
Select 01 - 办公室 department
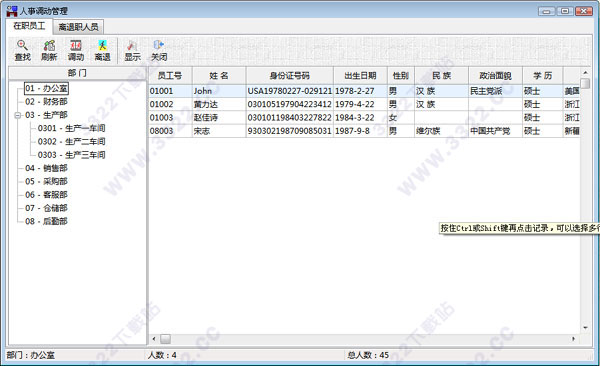pyautogui.click(x=46, y=88)
